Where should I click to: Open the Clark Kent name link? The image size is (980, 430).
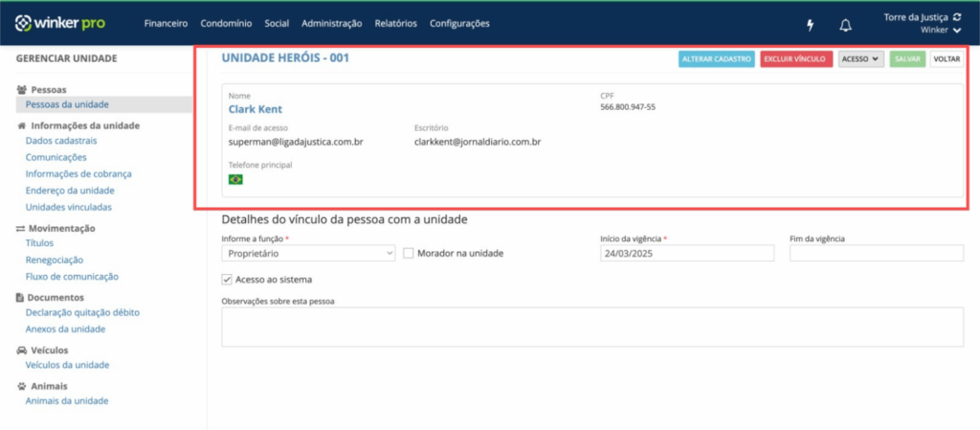point(255,109)
